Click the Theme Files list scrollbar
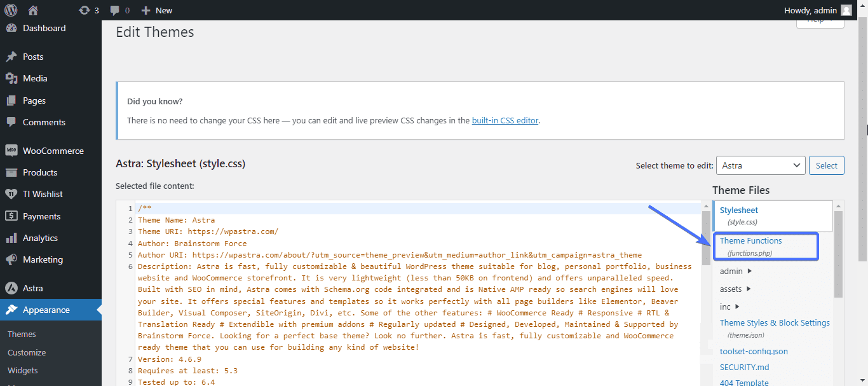Image resolution: width=868 pixels, height=386 pixels. click(x=838, y=254)
